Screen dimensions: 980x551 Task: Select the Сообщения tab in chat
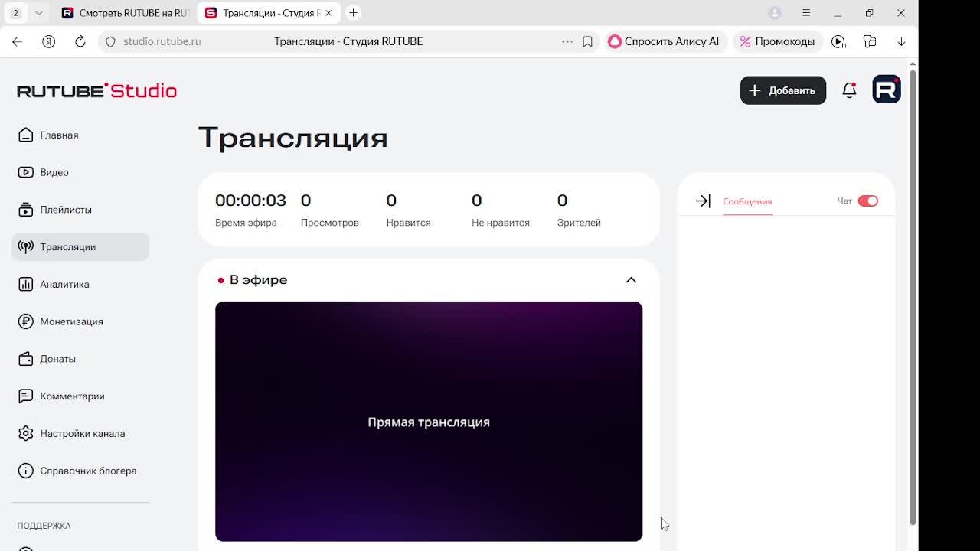(747, 201)
